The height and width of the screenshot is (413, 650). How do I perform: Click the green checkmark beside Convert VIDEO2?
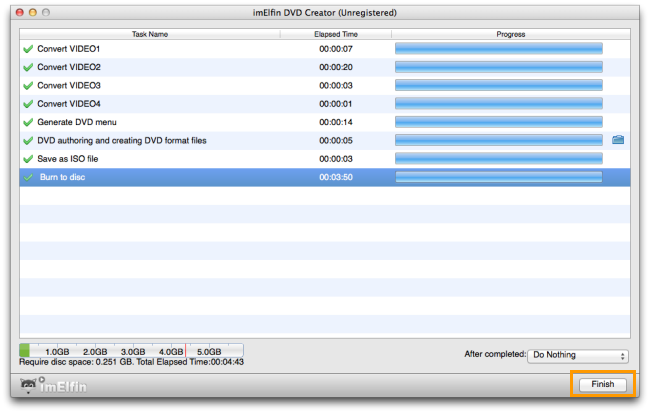click(28, 68)
